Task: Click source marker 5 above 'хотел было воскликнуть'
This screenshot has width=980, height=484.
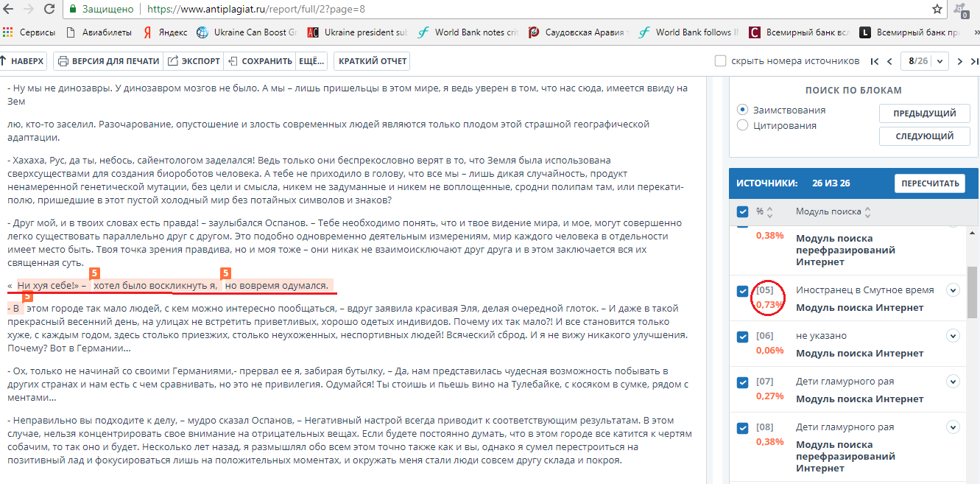Action: click(x=95, y=273)
